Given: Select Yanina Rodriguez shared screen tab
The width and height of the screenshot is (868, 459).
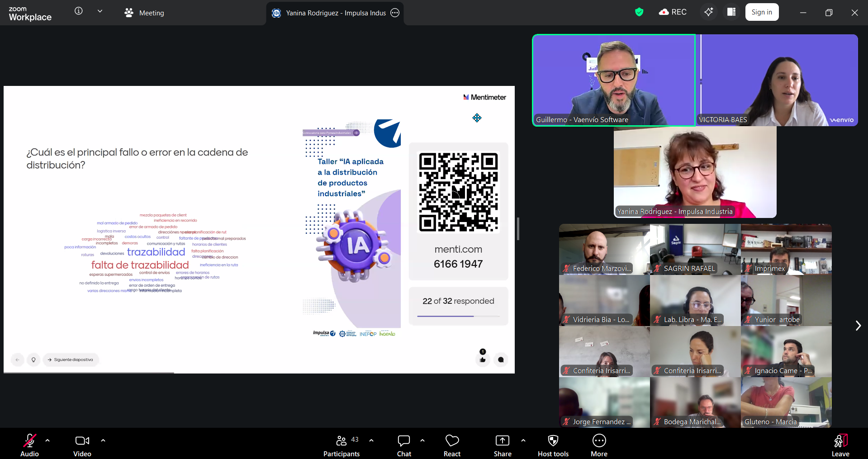Looking at the screenshot, I should click(335, 13).
